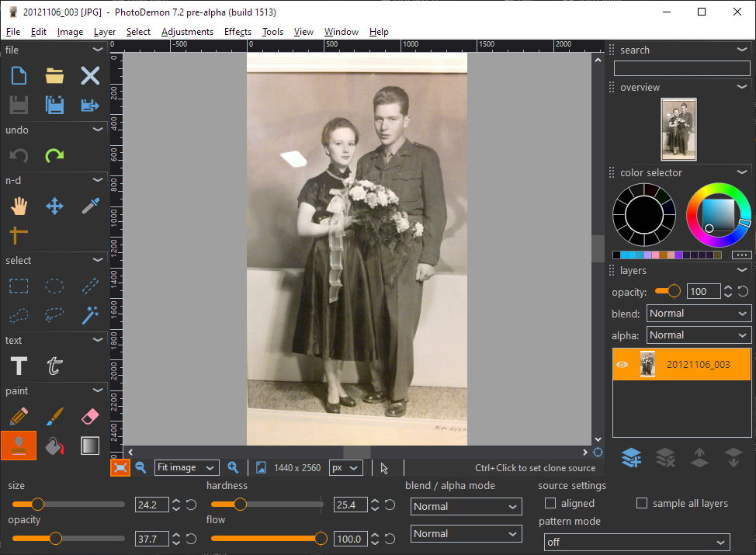This screenshot has height=555, width=756.
Task: Open the Layer menu
Action: 105,32
